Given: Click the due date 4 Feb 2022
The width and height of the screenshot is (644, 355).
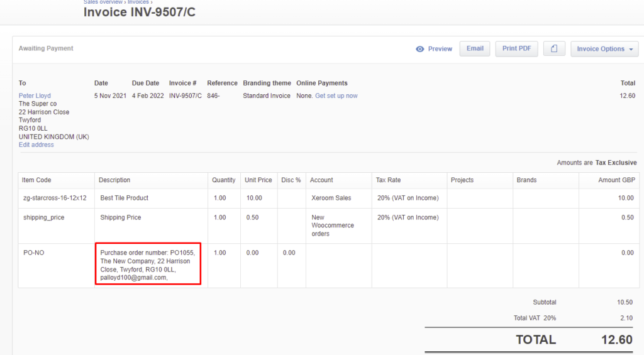Looking at the screenshot, I should click(148, 96).
